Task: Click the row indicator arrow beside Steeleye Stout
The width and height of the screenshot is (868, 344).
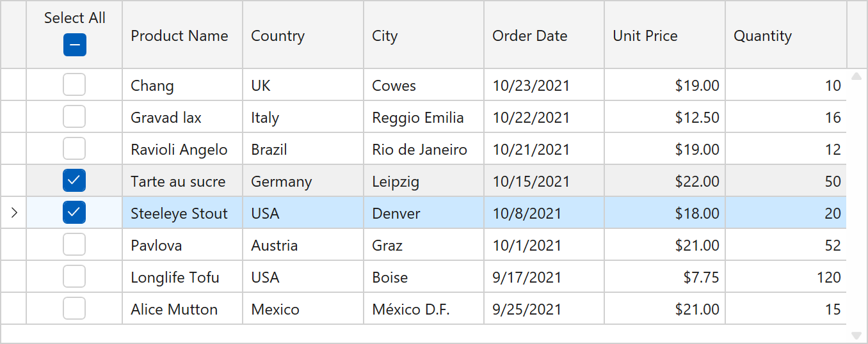Action: coord(14,213)
